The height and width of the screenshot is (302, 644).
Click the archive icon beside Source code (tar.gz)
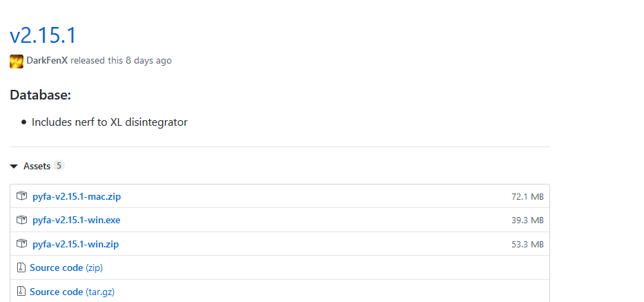[21, 292]
